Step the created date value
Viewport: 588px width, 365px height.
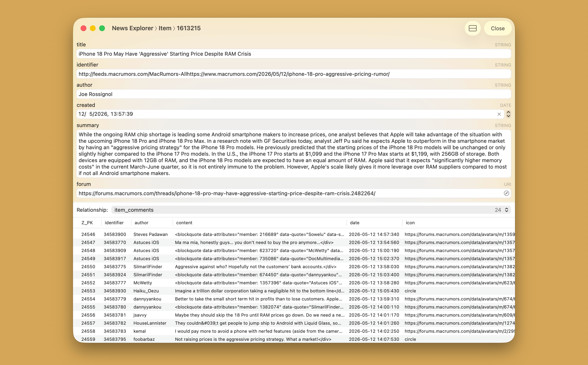[508, 114]
